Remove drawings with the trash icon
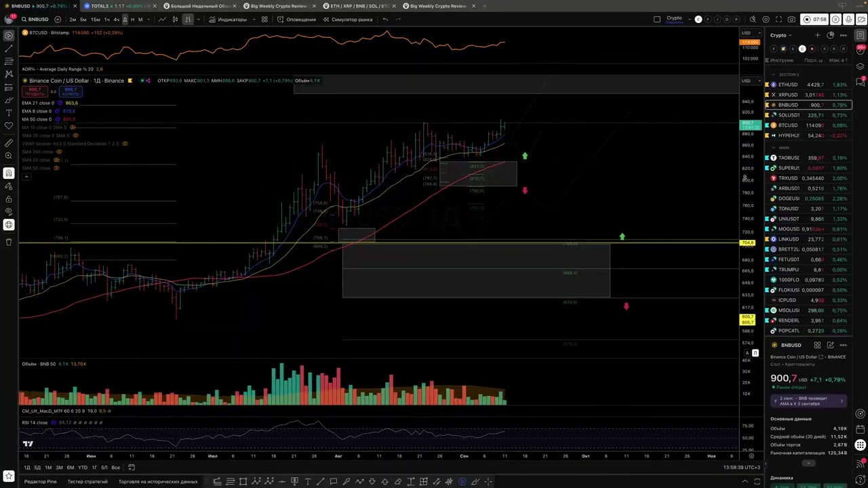The image size is (868, 488). pyautogui.click(x=9, y=242)
